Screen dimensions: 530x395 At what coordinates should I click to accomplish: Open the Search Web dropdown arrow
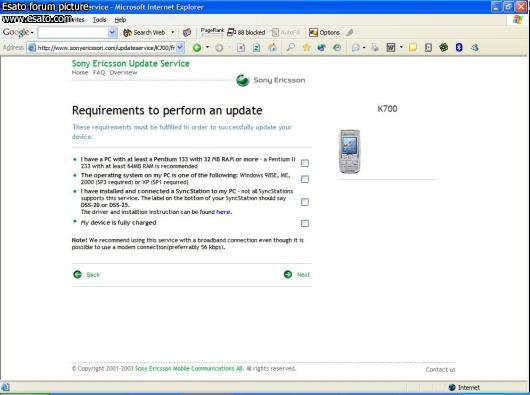173,32
